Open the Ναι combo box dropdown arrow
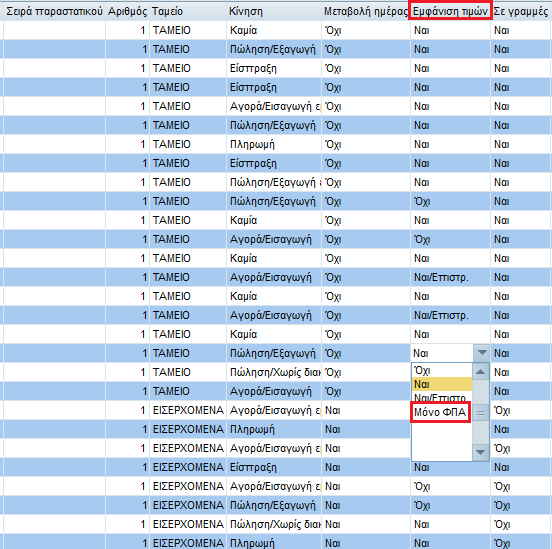552x549 pixels. click(x=482, y=353)
